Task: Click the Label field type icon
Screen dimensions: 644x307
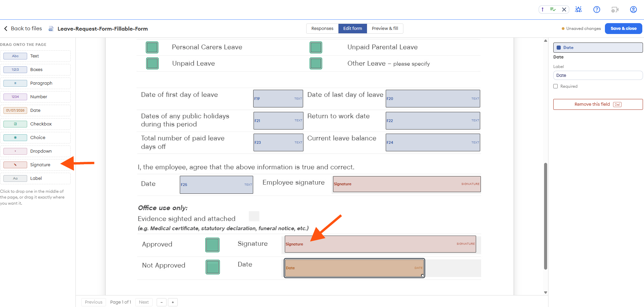Action: point(15,178)
